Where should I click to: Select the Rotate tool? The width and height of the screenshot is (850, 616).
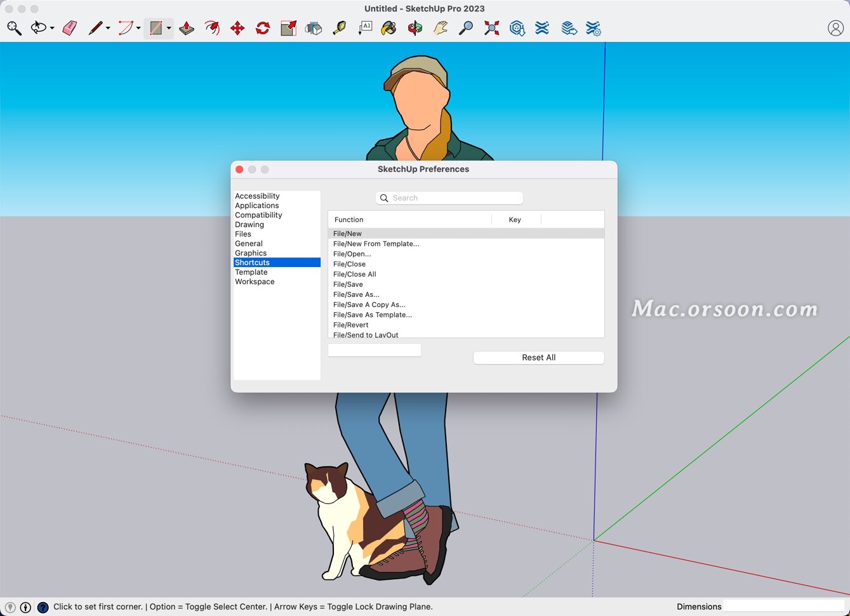(263, 28)
